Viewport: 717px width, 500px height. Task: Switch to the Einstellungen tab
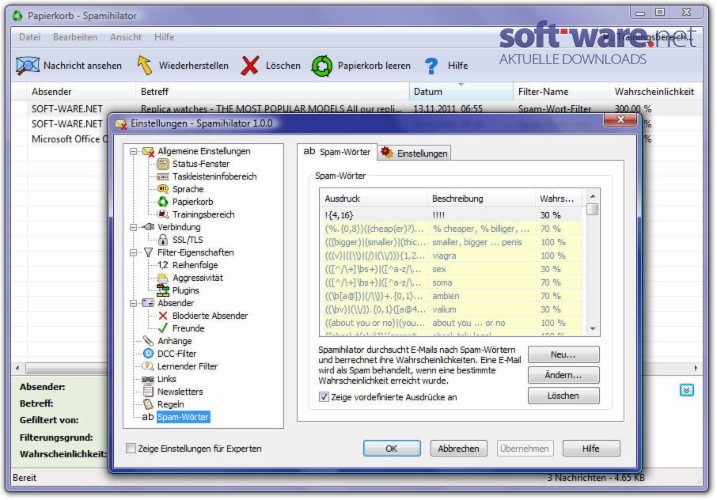coord(415,153)
